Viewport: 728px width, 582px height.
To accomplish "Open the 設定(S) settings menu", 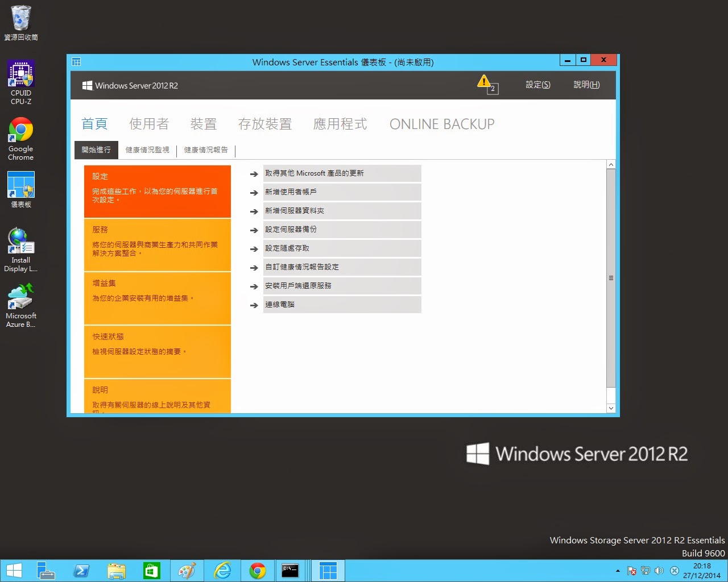I will (x=538, y=85).
